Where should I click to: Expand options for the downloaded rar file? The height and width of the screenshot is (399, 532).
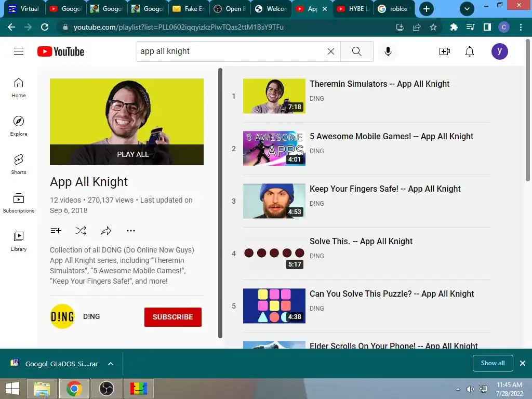111,364
